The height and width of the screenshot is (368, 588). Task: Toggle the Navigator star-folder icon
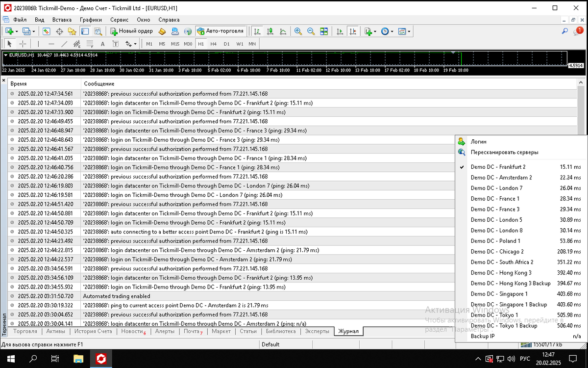click(72, 31)
